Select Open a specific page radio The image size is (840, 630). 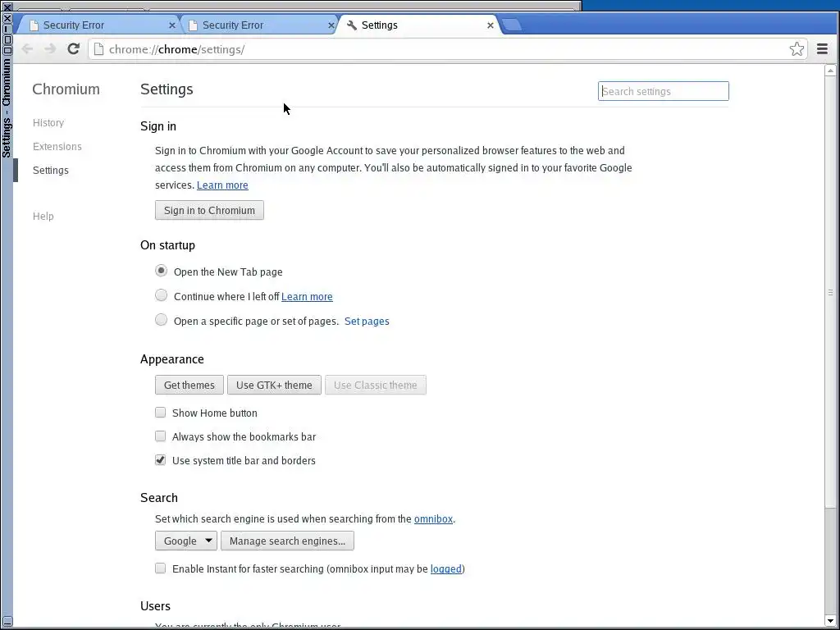pos(162,320)
